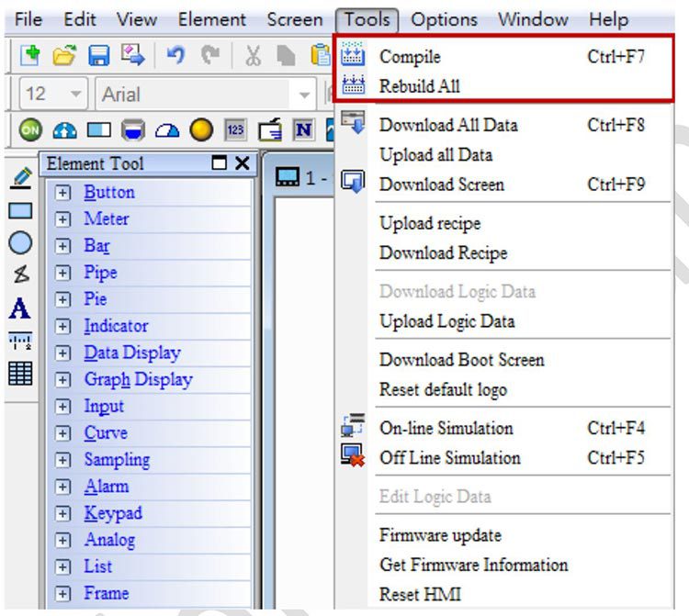Select the table grid drawing tool

pos(20,374)
